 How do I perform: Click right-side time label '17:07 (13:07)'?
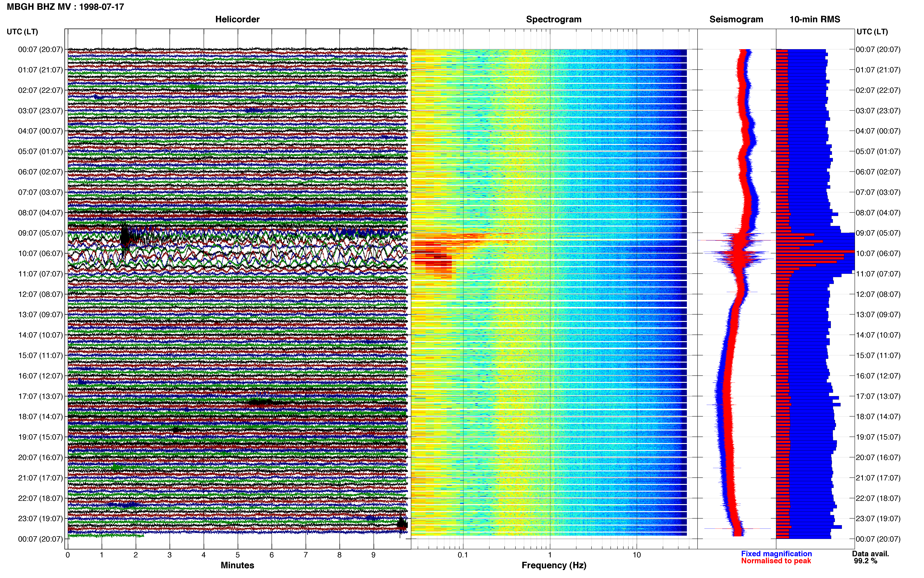point(878,396)
